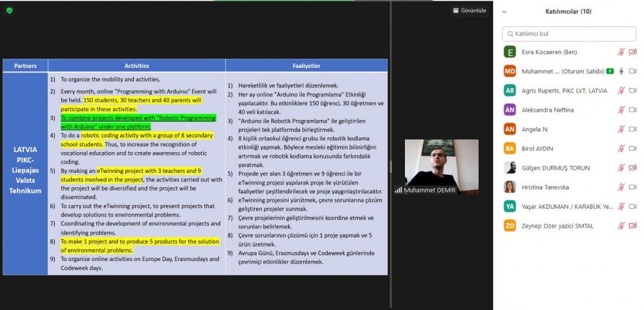
Task: Click the Katılımcı bul search field
Action: tap(569, 33)
